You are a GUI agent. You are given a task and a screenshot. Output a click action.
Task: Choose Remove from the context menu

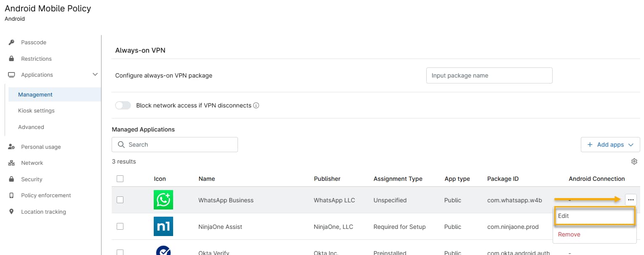tap(569, 234)
